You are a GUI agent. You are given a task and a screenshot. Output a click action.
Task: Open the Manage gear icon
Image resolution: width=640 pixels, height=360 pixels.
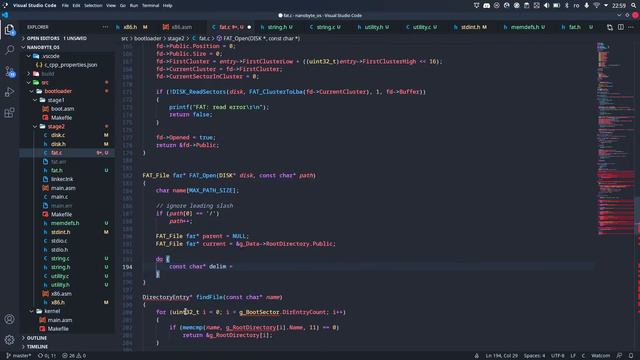coord(9,339)
